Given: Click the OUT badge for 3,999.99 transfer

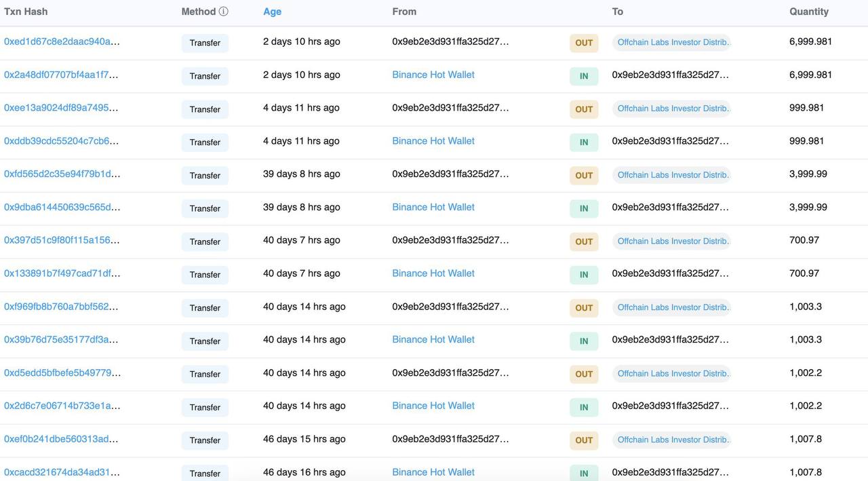Looking at the screenshot, I should (584, 176).
